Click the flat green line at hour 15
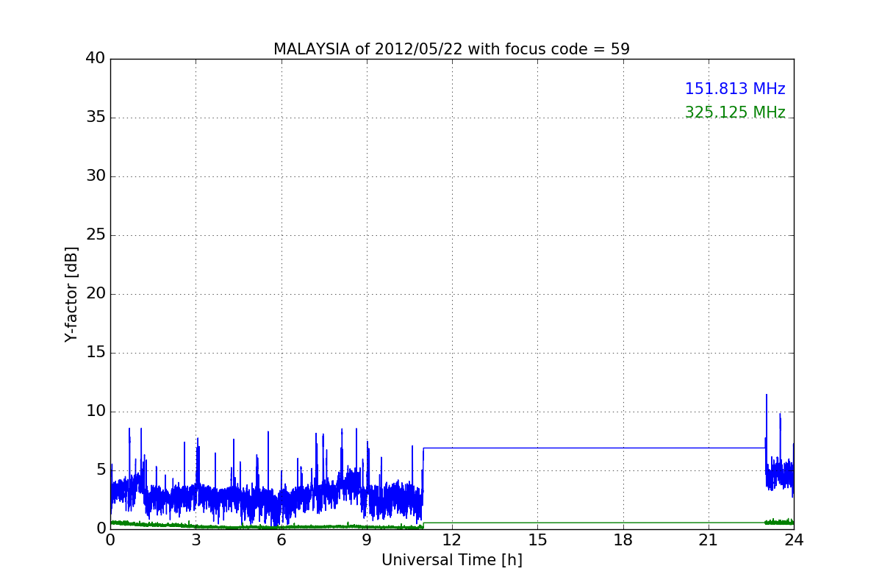Viewport: 882px width, 588px height. click(x=537, y=523)
